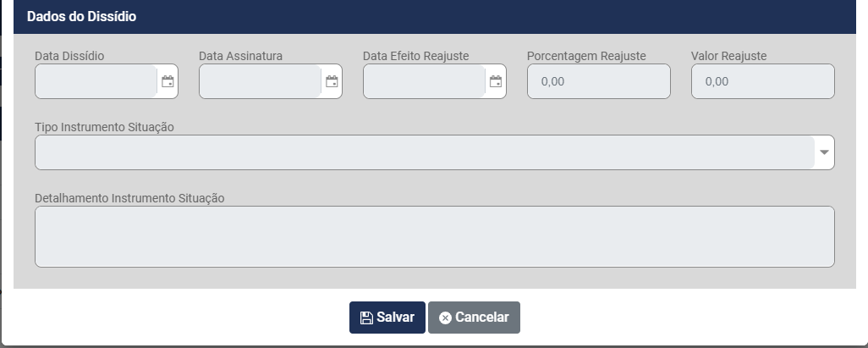The image size is (868, 348).
Task: Open the Data Assinatura calendar picker
Action: pyautogui.click(x=332, y=82)
